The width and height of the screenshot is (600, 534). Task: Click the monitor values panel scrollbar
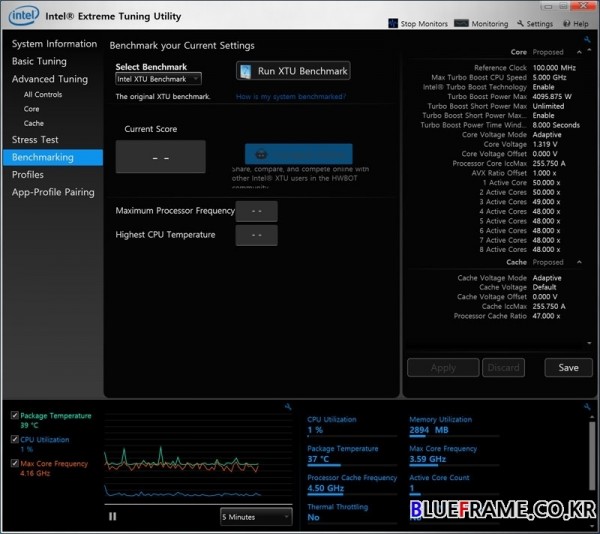click(592, 455)
